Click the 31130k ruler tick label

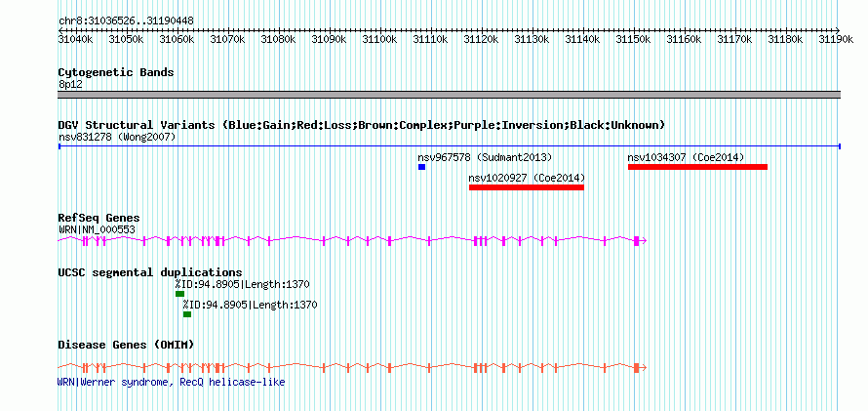tap(532, 39)
